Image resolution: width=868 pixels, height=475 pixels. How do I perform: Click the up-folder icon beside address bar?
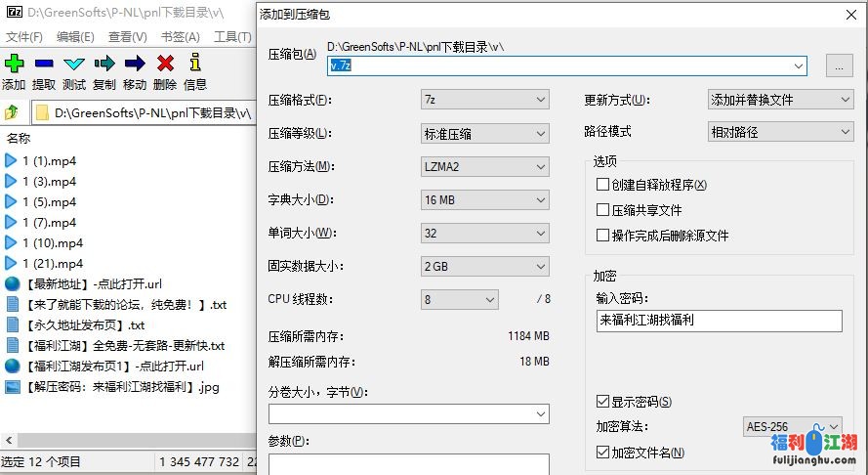pos(13,112)
